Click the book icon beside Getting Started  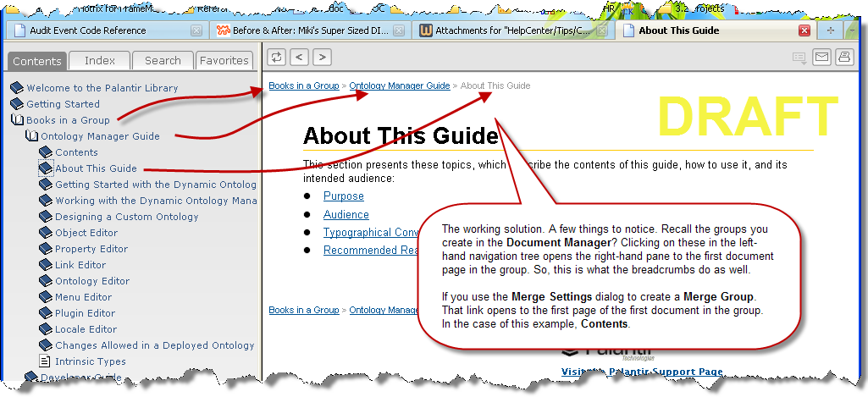[x=17, y=104]
